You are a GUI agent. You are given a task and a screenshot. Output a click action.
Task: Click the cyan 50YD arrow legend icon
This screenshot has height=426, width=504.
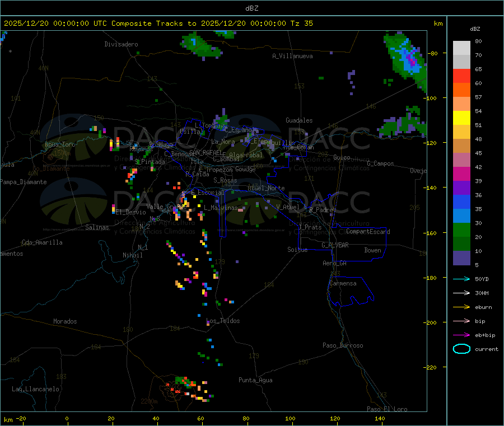click(x=461, y=279)
